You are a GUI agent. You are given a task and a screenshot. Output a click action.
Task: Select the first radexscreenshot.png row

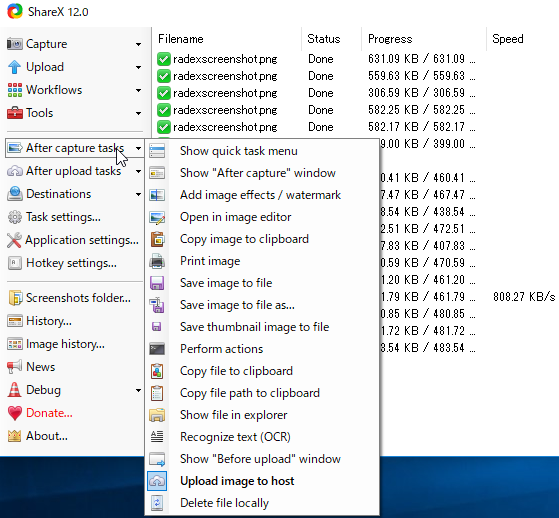point(316,58)
